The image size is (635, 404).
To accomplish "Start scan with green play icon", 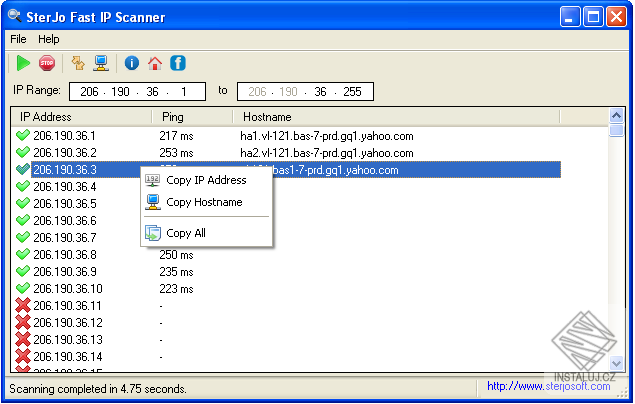I will (x=23, y=63).
